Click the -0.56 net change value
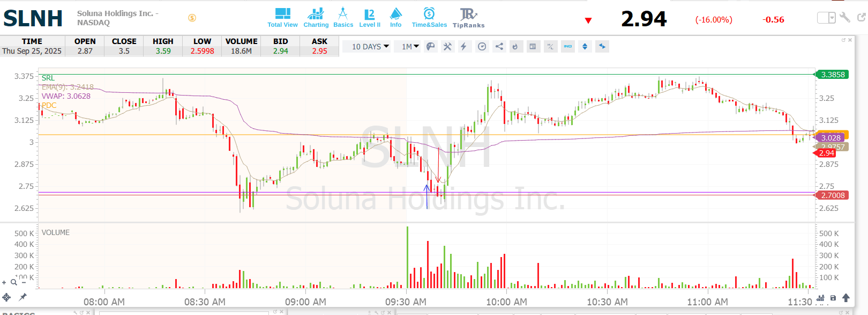Image resolution: width=868 pixels, height=315 pixels. tap(773, 20)
